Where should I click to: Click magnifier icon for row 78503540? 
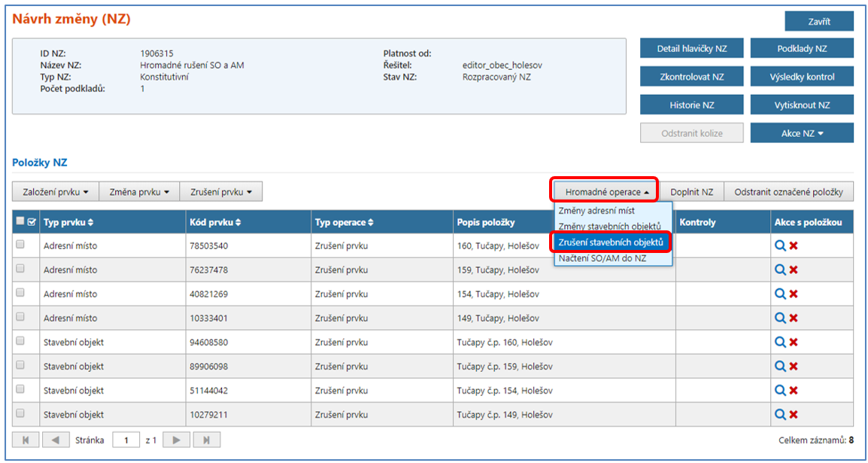click(780, 245)
